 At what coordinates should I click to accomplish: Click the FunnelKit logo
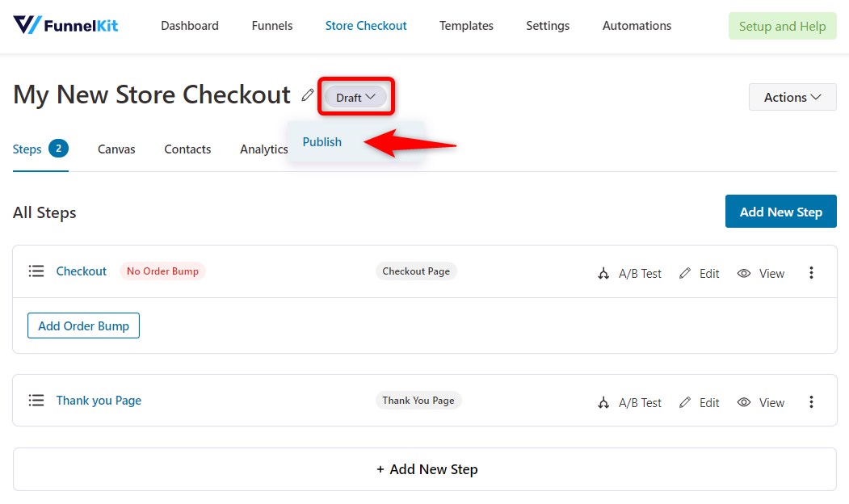click(x=65, y=25)
